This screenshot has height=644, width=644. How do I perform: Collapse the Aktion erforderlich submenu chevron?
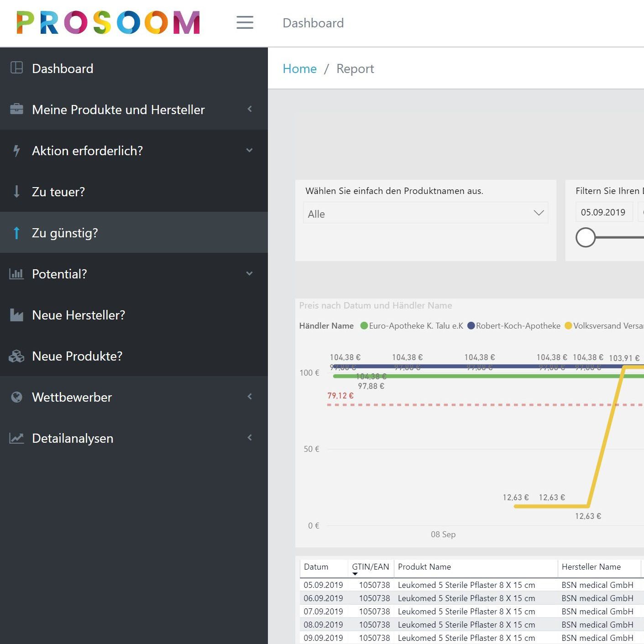click(249, 150)
